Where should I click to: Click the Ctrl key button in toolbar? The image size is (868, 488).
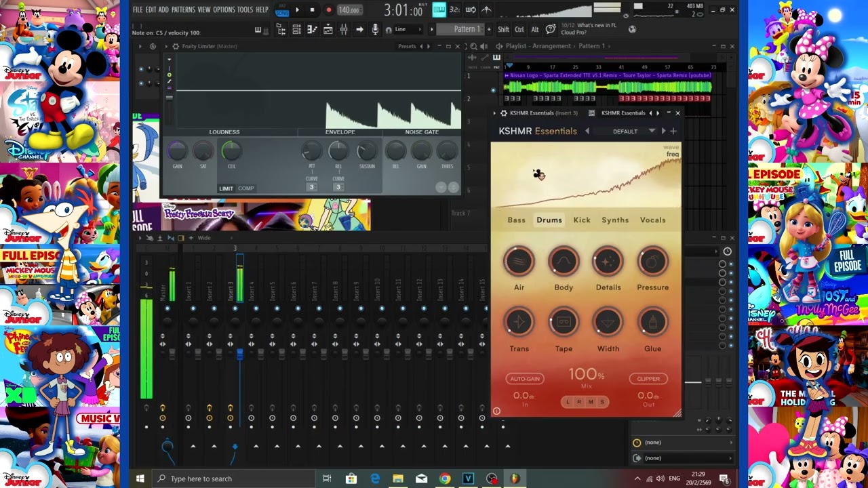tap(519, 29)
